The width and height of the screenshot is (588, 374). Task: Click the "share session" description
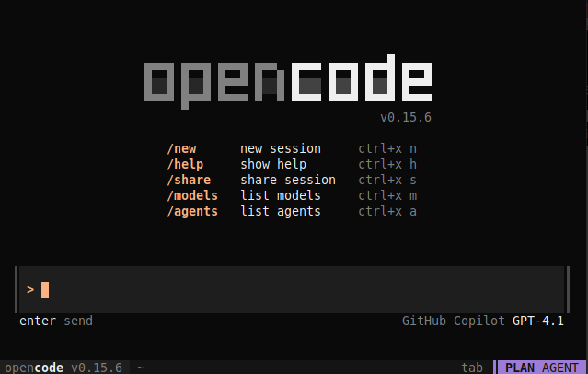coord(288,181)
